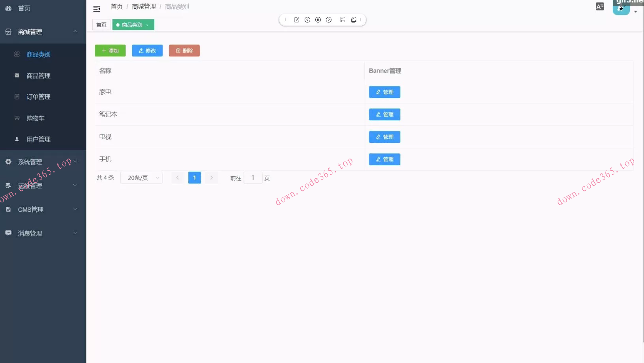Click the pause icon in floating toolbar

pyautogui.click(x=318, y=20)
